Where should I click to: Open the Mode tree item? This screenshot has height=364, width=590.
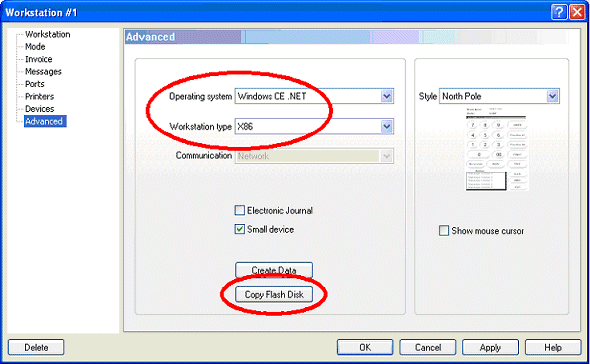35,47
